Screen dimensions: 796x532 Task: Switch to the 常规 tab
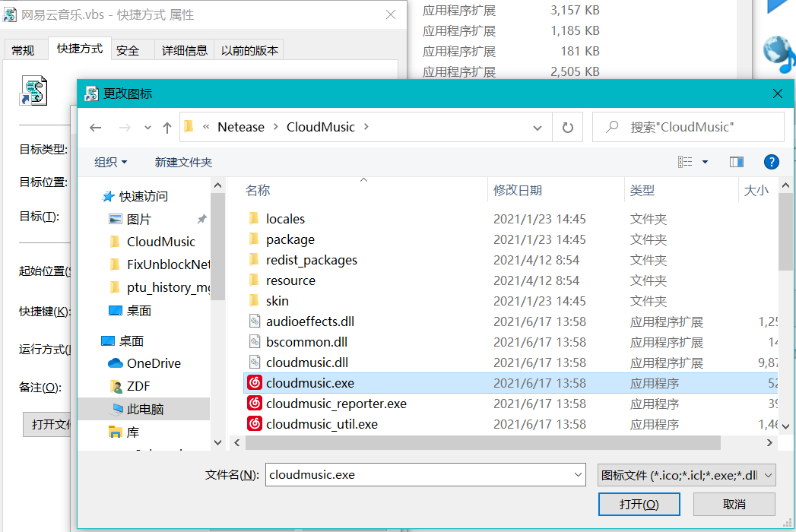click(23, 50)
